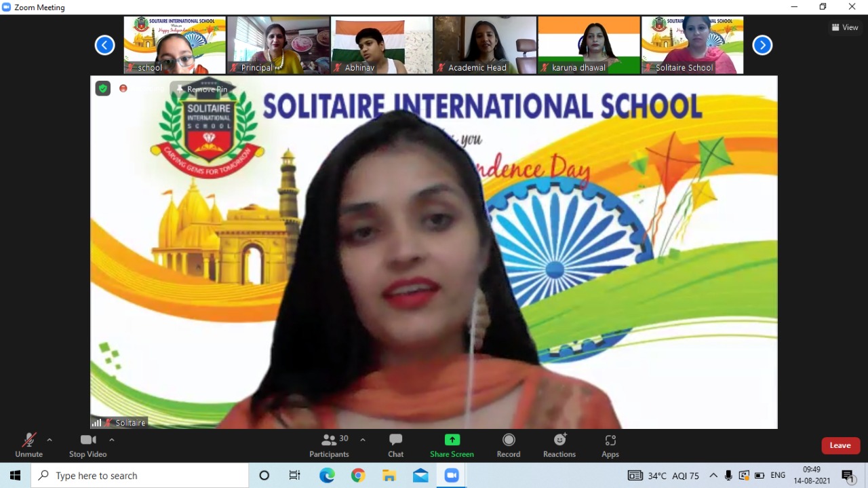Screen dimensions: 868x488
Task: Click the Zoom icon on the taskbar
Action: (452, 476)
